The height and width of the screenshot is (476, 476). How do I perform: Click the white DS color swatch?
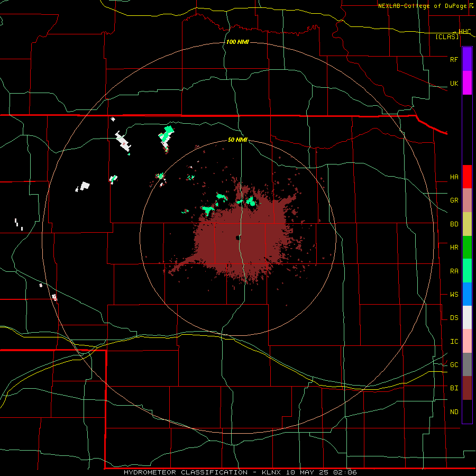point(467,317)
